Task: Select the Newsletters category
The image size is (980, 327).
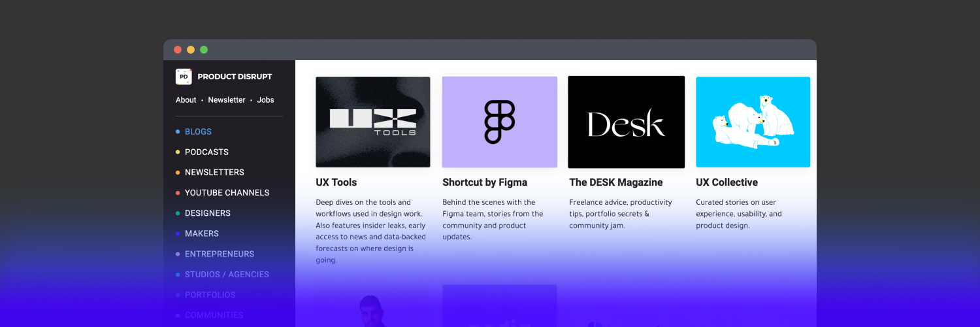Action: 214,172
